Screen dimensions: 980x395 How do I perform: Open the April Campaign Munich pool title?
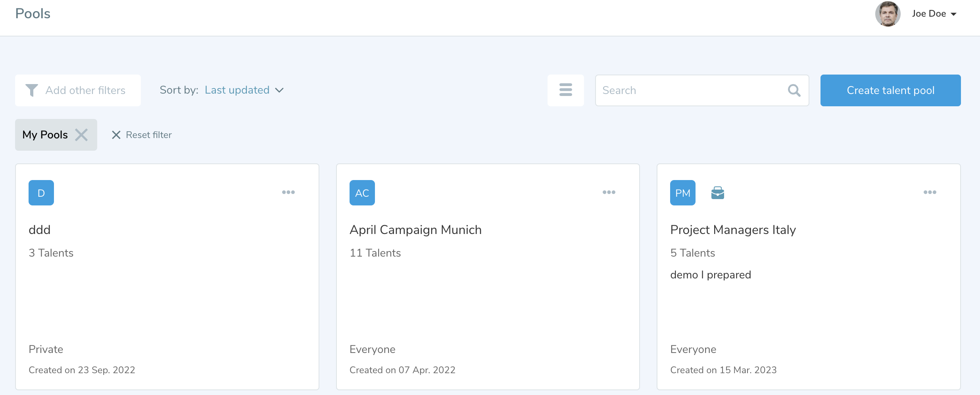coord(415,230)
